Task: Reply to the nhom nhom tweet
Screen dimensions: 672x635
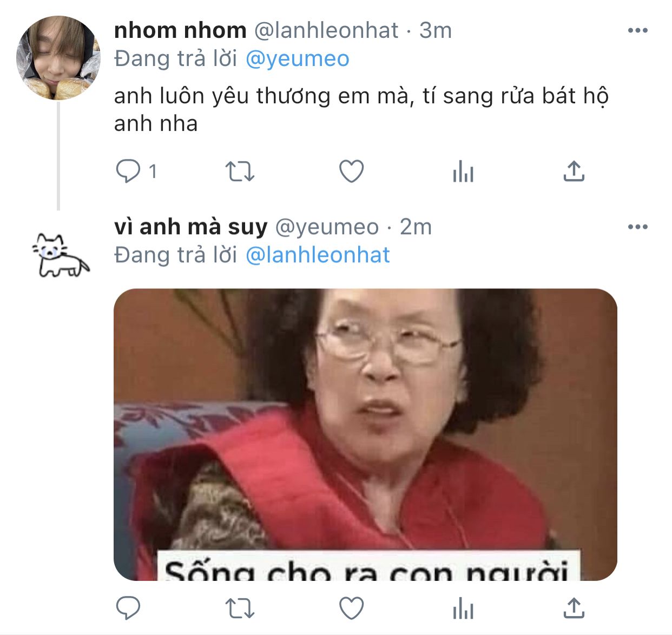Action: pos(128,171)
